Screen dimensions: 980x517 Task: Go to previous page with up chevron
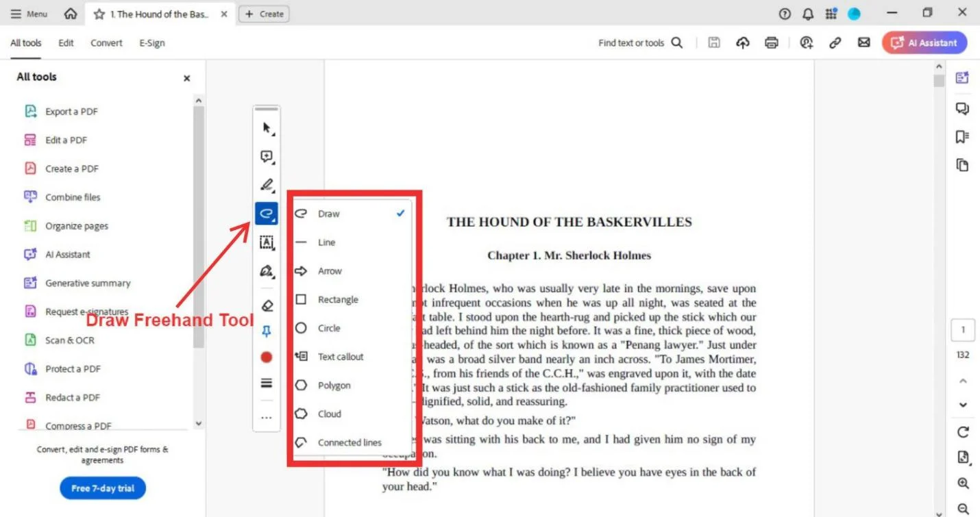[963, 381]
